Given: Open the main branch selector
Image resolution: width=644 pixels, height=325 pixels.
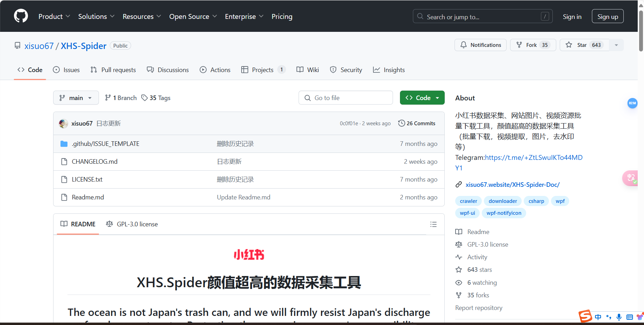Looking at the screenshot, I should 76,98.
